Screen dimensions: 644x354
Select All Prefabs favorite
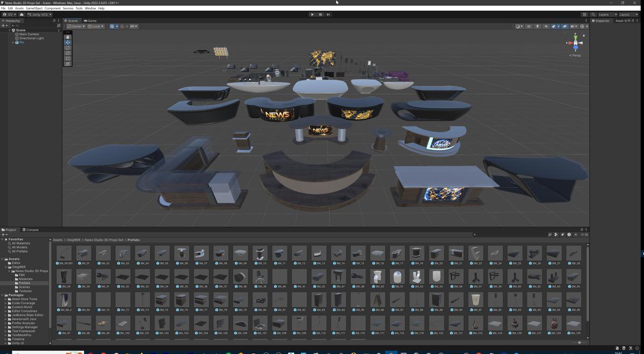click(x=19, y=251)
